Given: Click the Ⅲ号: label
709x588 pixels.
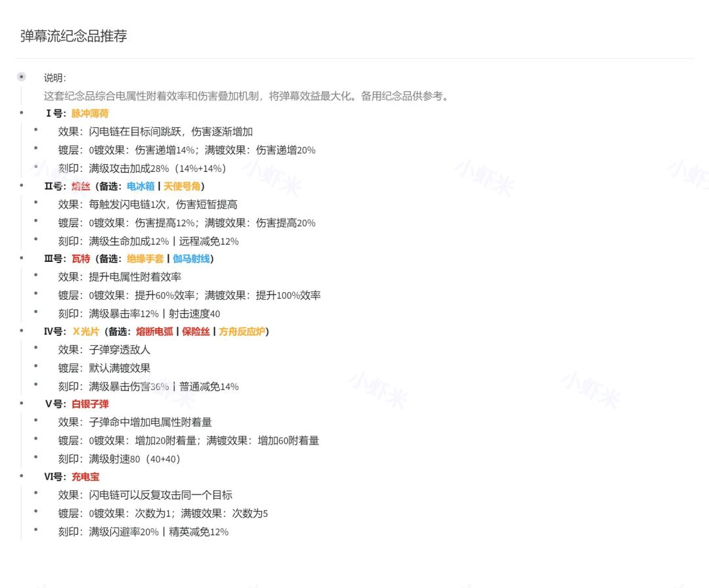Looking at the screenshot, I should (55, 259).
